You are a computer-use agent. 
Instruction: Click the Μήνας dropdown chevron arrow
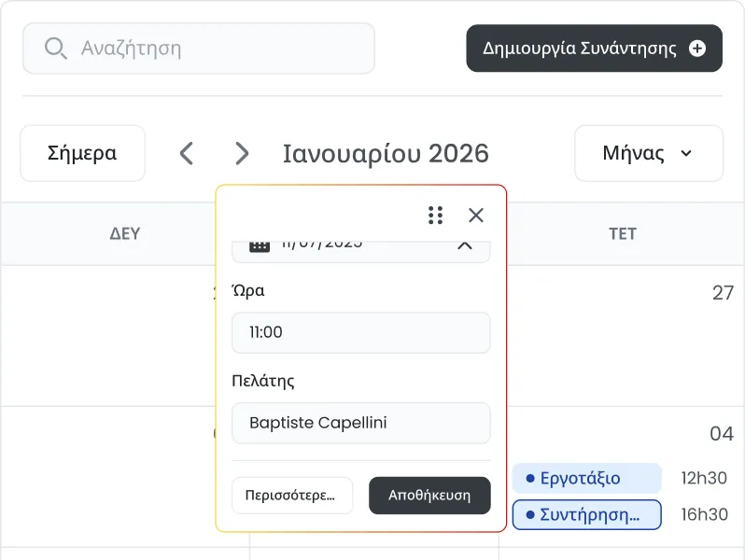[686, 153]
